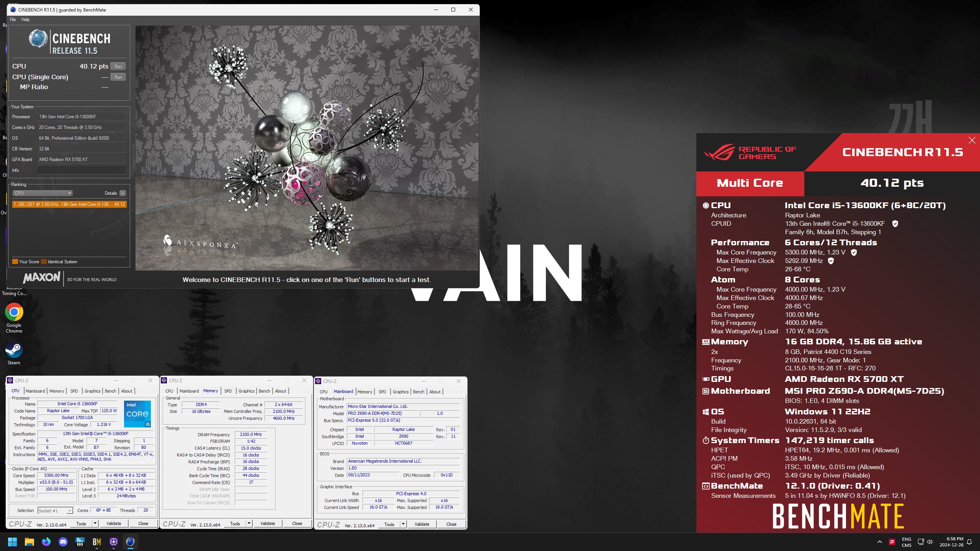
Task: Click the MAXON logo
Action: tap(41, 277)
